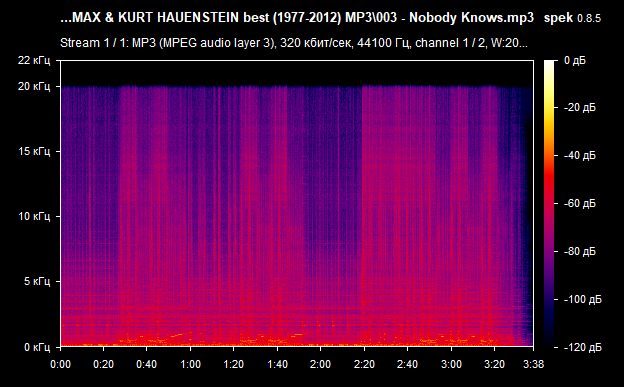Click the '0 кГц' frequency axis label
This screenshot has height=387, width=624.
point(37,347)
